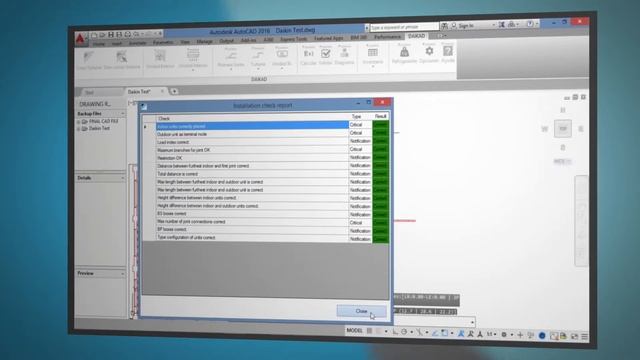
Task: Select the 'Total distance is correct' row
Action: coord(252,174)
